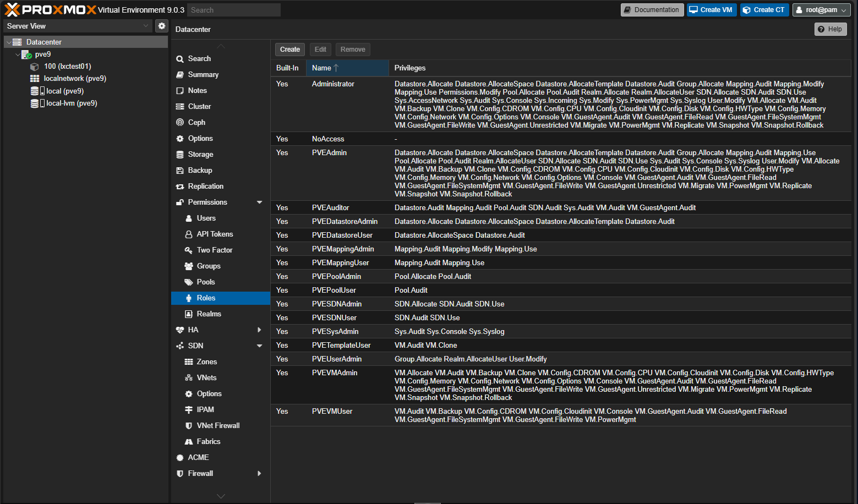Open the Realms menu item
The height and width of the screenshot is (504, 858).
(x=209, y=314)
